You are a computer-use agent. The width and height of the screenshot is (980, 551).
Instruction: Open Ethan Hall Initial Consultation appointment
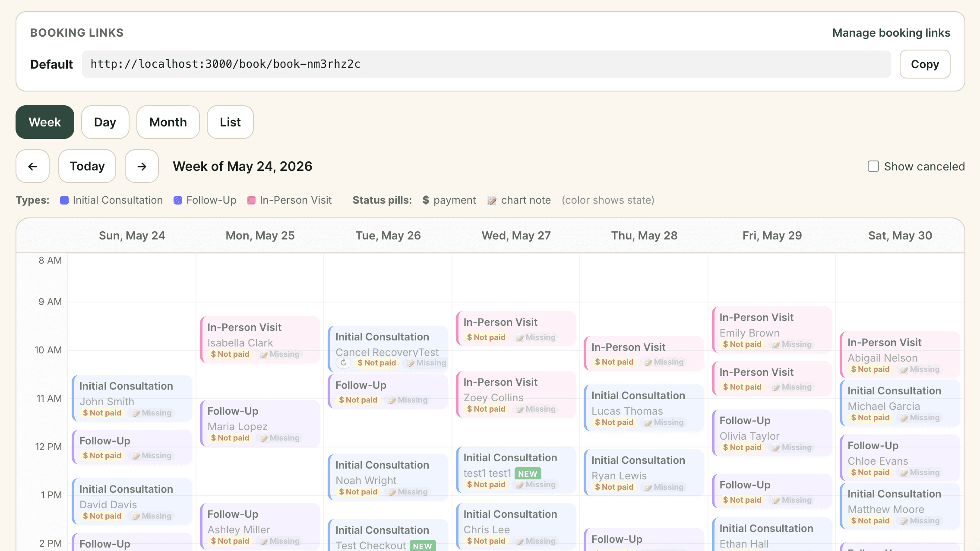[772, 534]
